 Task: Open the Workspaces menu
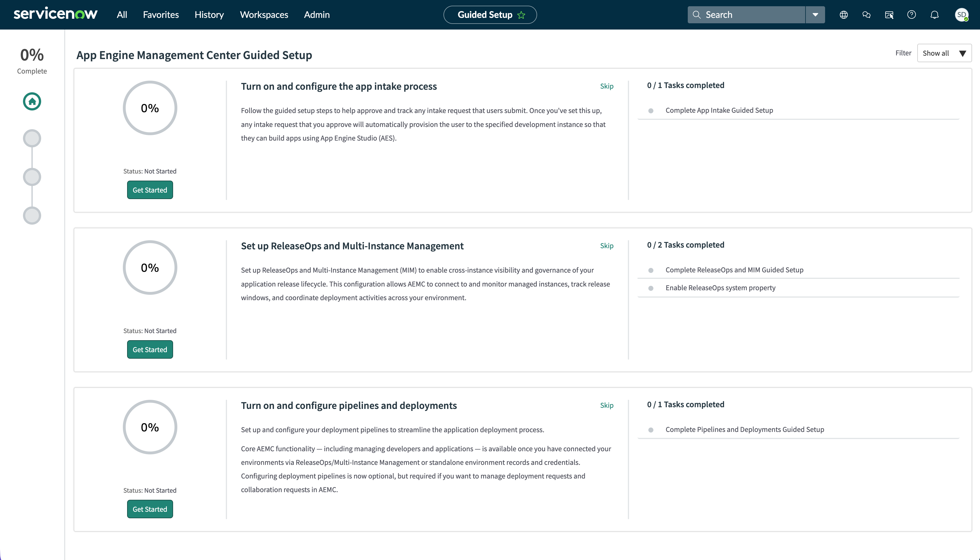click(264, 14)
